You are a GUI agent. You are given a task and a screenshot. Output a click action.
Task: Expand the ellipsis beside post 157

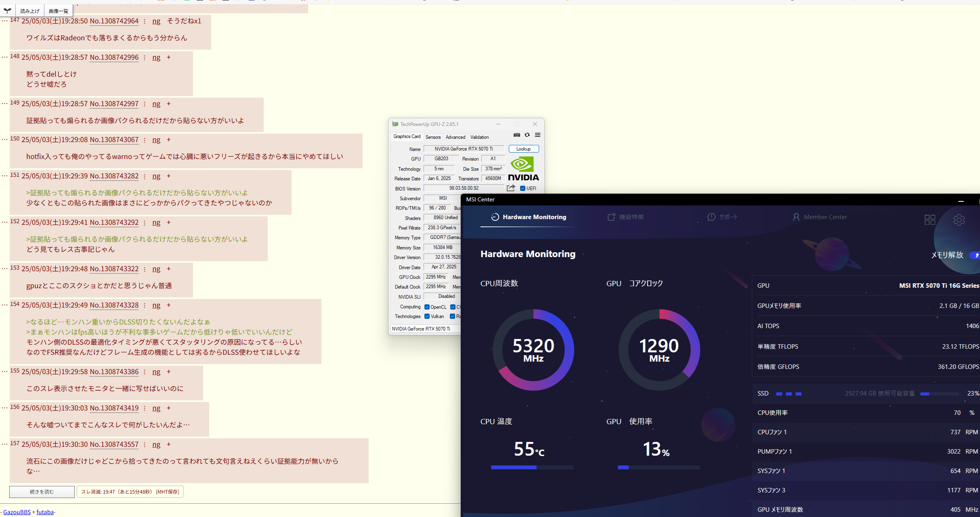point(4,444)
